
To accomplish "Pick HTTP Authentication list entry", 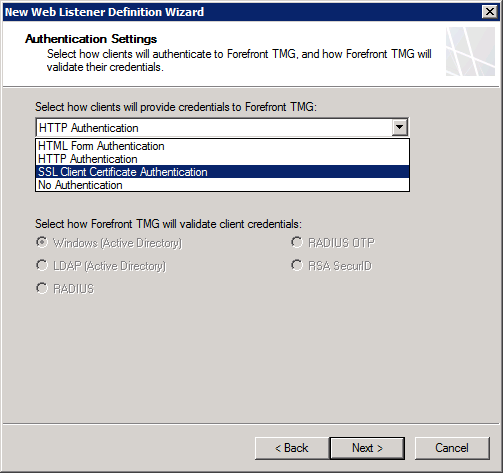I will (x=222, y=159).
